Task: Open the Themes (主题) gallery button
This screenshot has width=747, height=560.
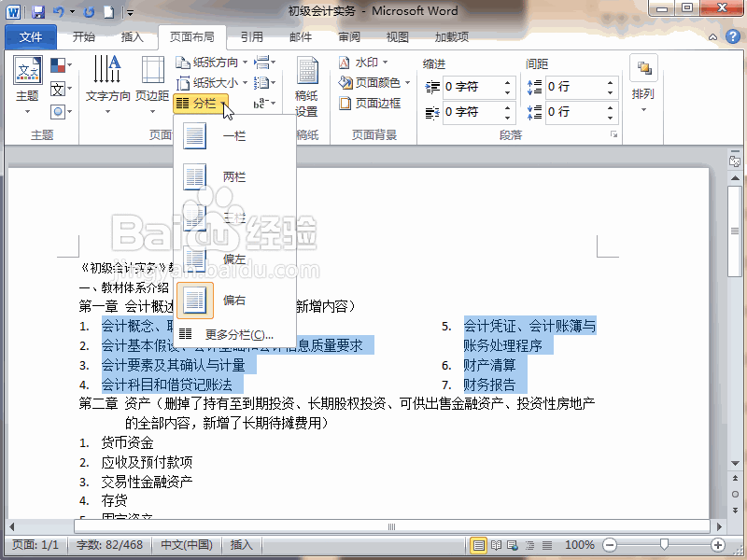Action: point(28,85)
